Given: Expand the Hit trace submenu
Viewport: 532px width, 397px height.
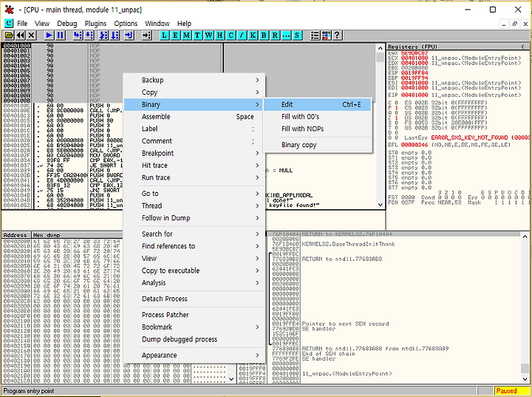Looking at the screenshot, I should coord(194,166).
